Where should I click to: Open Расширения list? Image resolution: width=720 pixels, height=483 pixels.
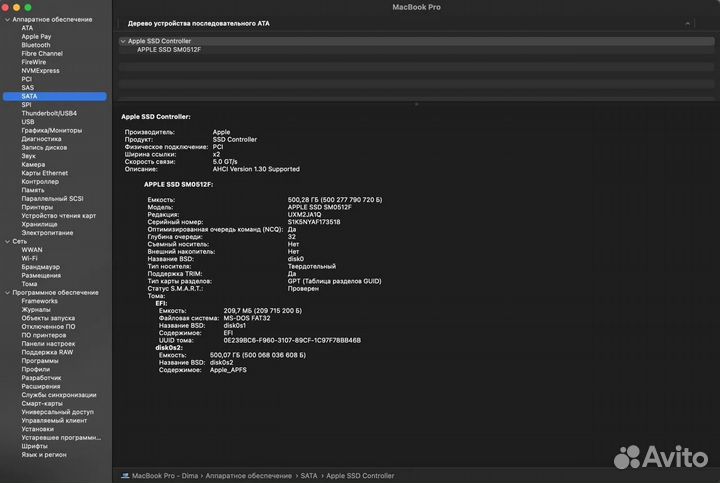(41, 386)
